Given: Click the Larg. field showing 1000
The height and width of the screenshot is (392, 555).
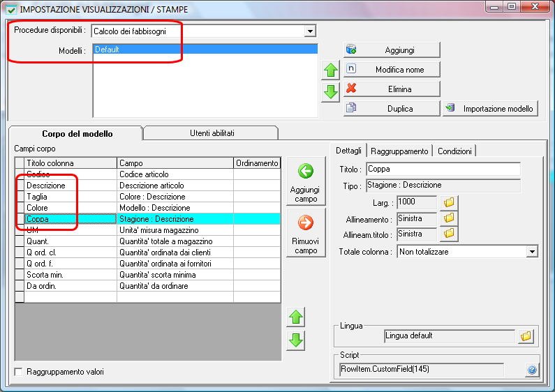Looking at the screenshot, I should point(417,202).
